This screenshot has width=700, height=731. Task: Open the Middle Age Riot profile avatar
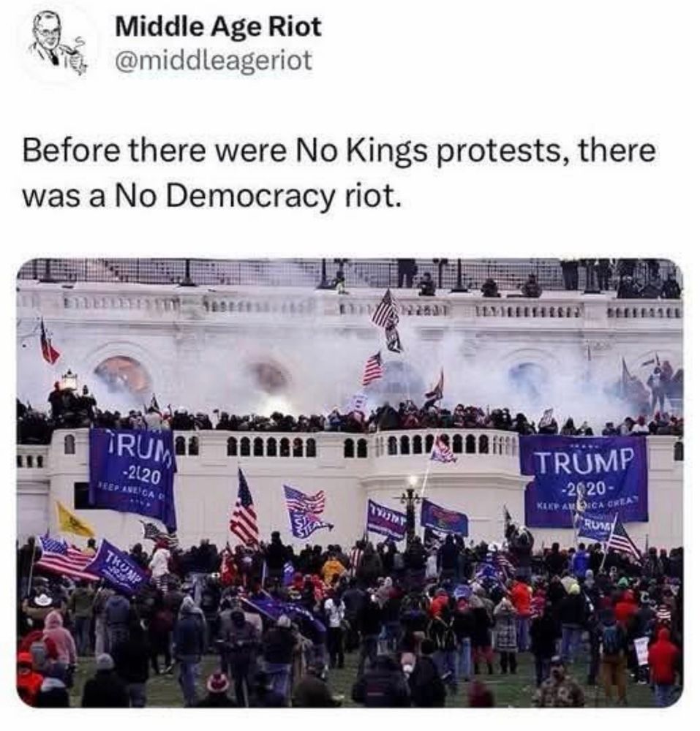(x=58, y=45)
